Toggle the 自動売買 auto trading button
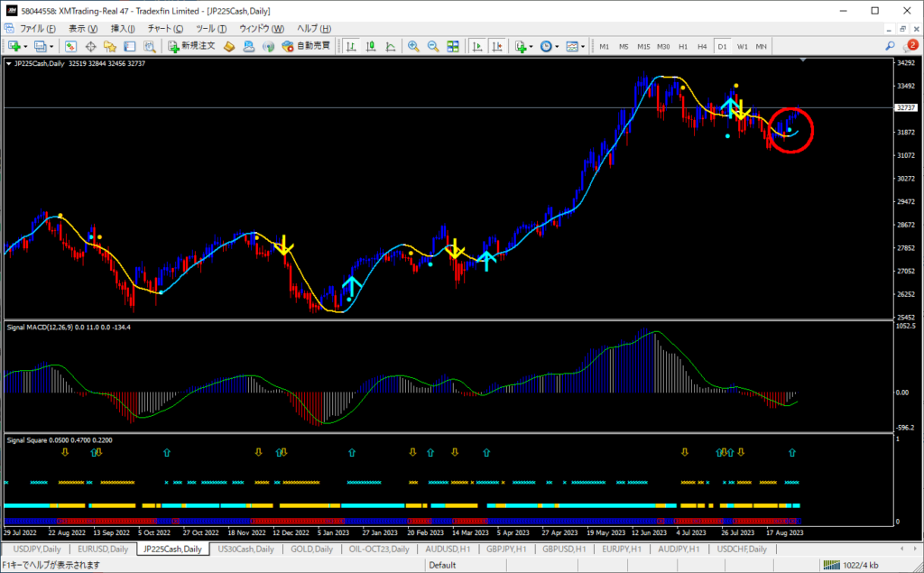Screen dimensions: 924x573 [x=306, y=46]
